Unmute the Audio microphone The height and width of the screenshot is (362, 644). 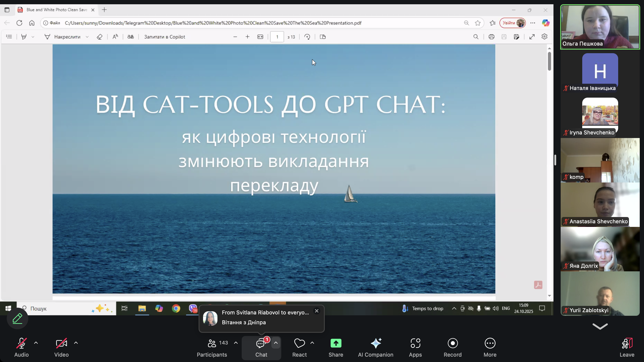[21, 343]
